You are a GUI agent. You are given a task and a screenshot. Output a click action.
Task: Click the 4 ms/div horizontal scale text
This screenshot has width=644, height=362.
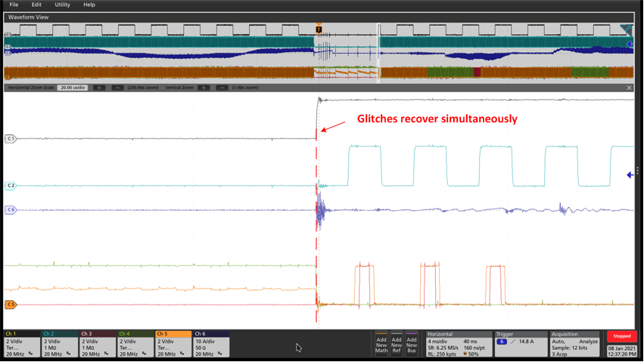(x=439, y=342)
